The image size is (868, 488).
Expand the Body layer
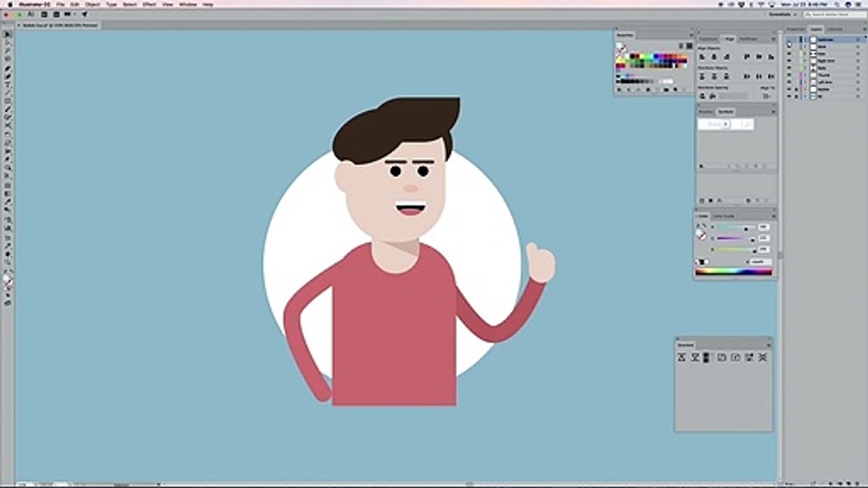click(x=805, y=68)
